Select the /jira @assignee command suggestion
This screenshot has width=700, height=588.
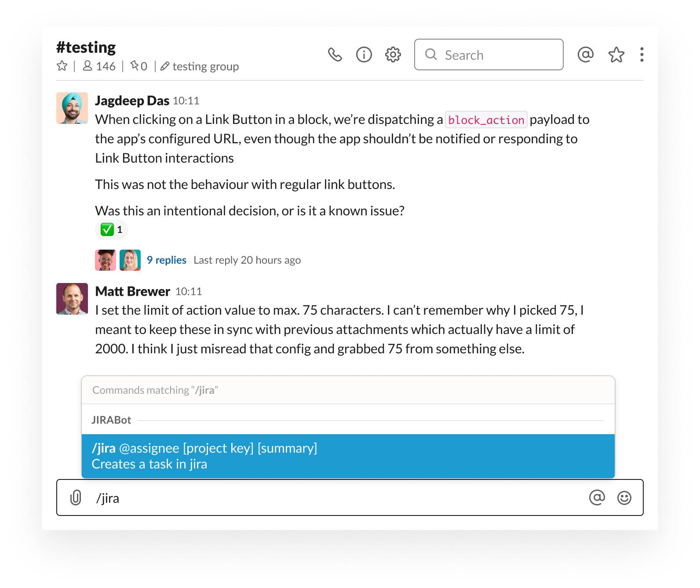point(348,456)
